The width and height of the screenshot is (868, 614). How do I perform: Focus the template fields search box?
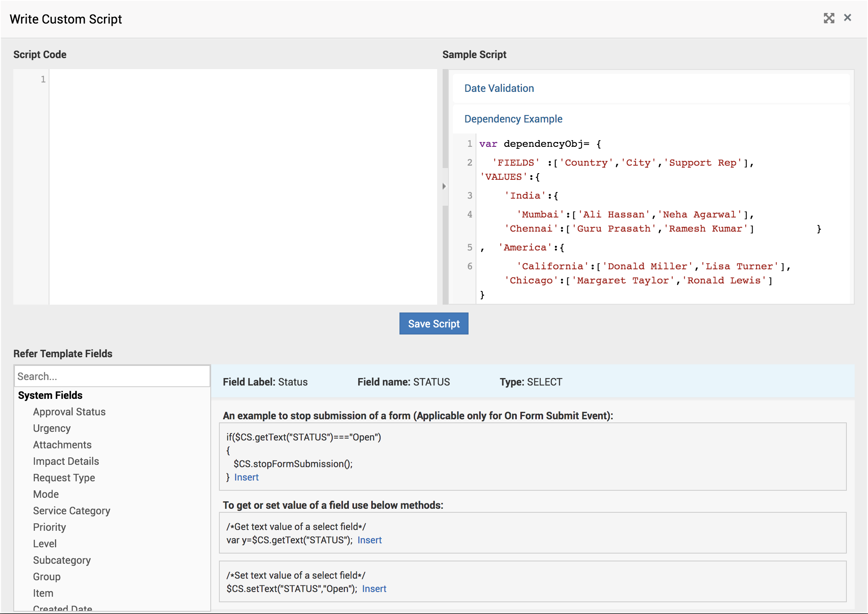coord(112,376)
